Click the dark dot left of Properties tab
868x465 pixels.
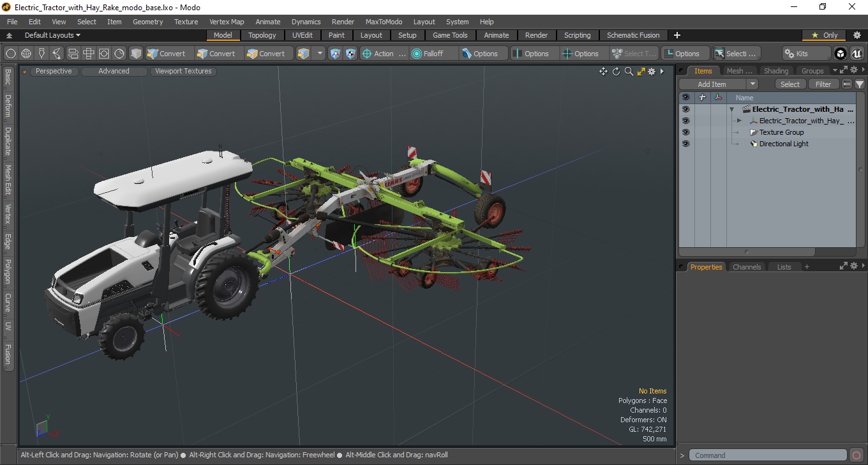[x=682, y=267]
